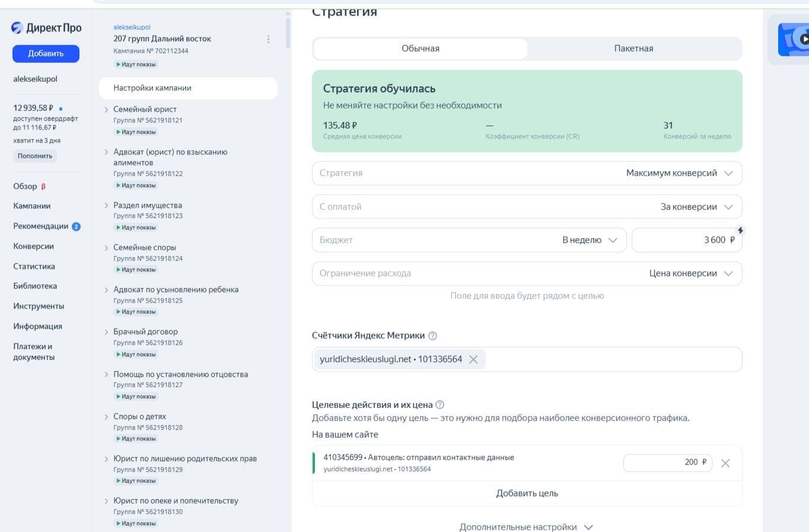
Task: Expand the Юрист по опеке и попечительству group
Action: pos(106,501)
